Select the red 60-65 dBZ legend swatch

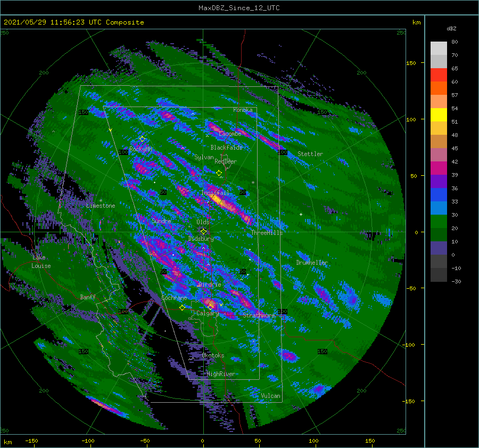point(439,75)
